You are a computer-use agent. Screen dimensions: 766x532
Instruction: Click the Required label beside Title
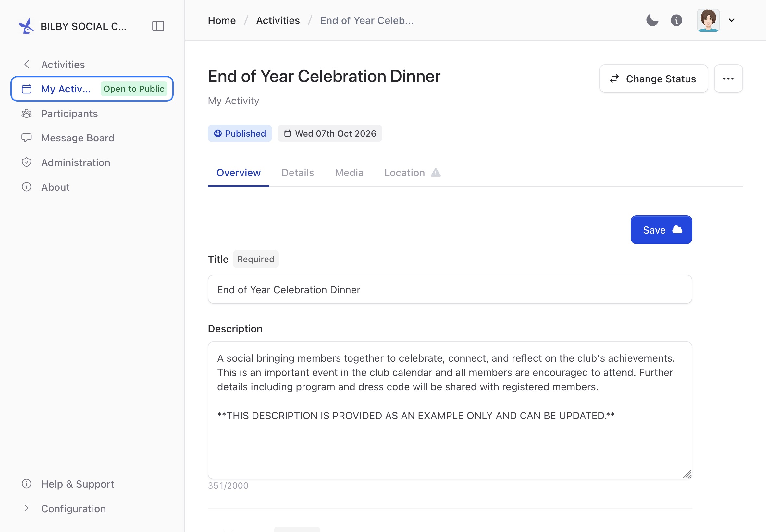[x=256, y=259]
